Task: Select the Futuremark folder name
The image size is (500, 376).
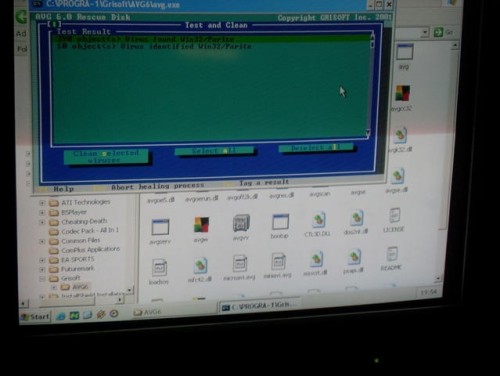Action: click(78, 268)
